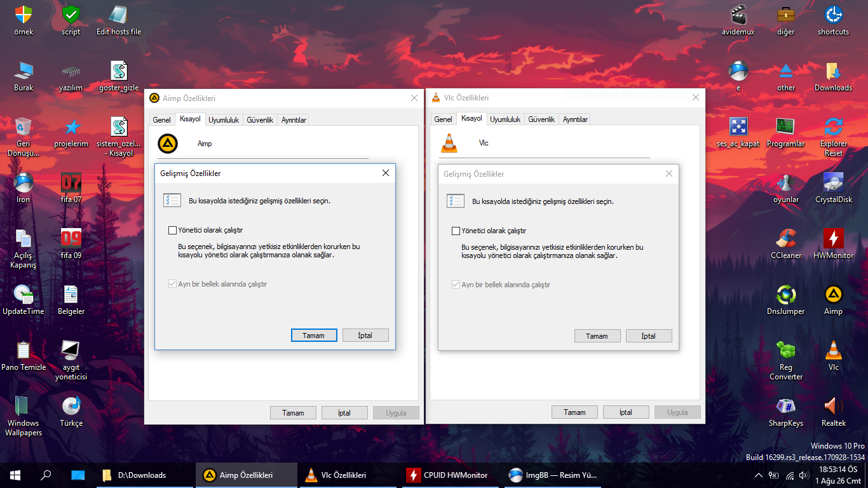This screenshot has width=868, height=488.
Task: Show hidden tray icons chevron
Action: click(x=759, y=475)
